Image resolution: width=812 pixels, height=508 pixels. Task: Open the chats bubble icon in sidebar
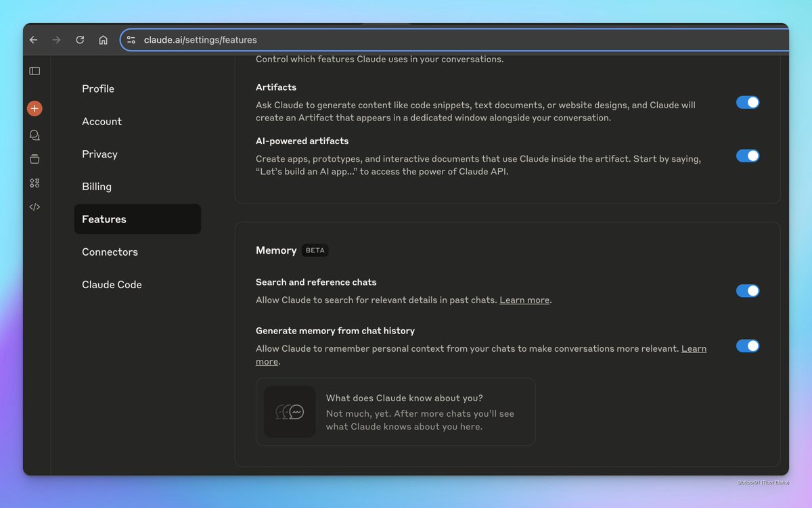tap(35, 135)
